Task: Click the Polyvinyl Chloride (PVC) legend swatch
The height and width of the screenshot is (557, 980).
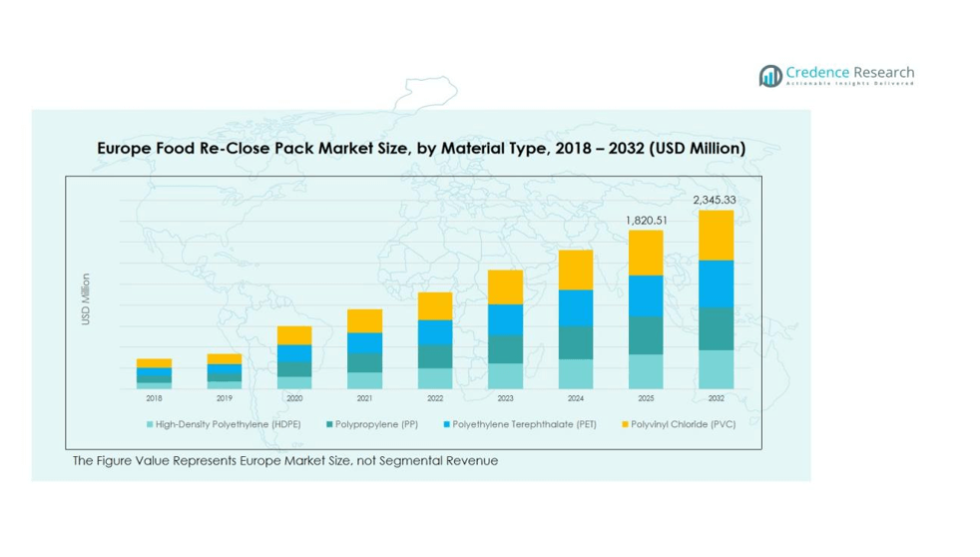Action: 626,424
